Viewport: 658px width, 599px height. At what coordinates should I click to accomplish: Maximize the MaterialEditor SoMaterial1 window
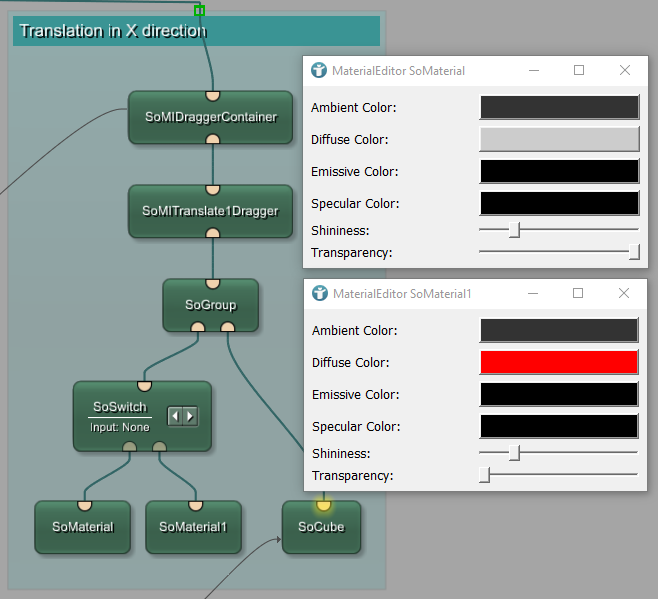click(x=578, y=294)
